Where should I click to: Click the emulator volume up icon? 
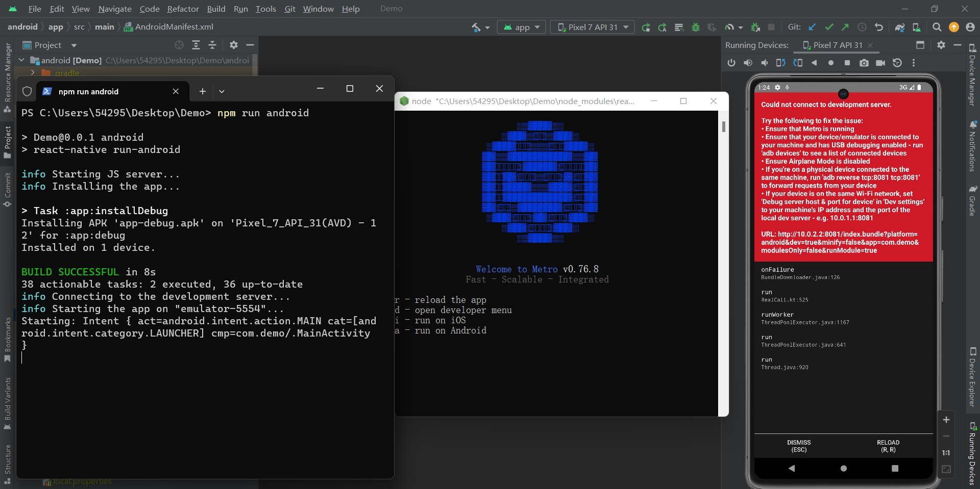(x=748, y=63)
